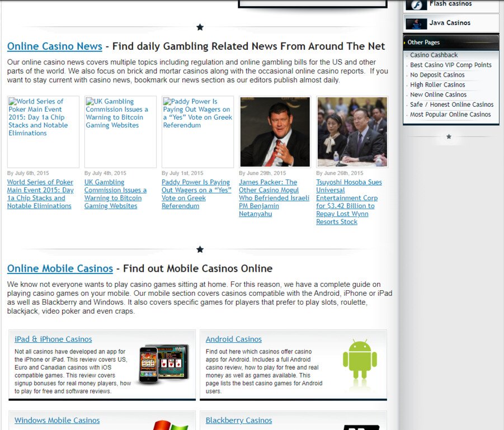Click the date By July 1st, 2015
Screen dimensions: 504x430
[182, 173]
